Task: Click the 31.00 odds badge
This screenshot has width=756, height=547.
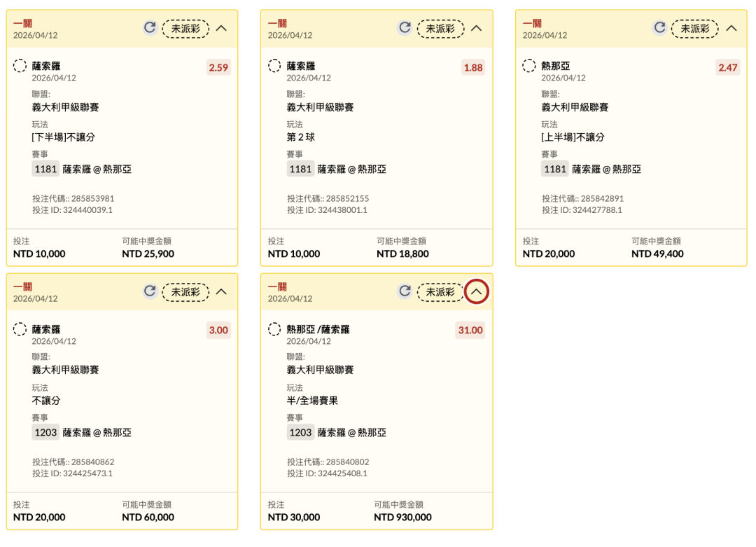Action: point(470,330)
